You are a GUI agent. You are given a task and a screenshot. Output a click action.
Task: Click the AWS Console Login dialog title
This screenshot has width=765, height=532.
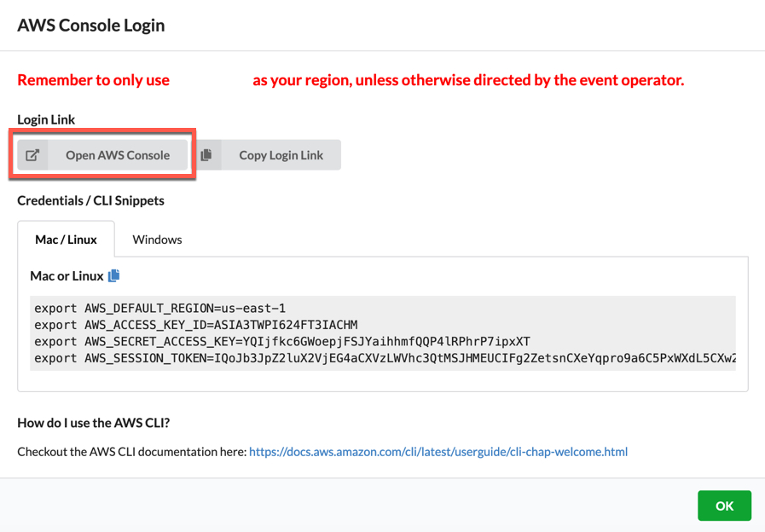click(91, 26)
